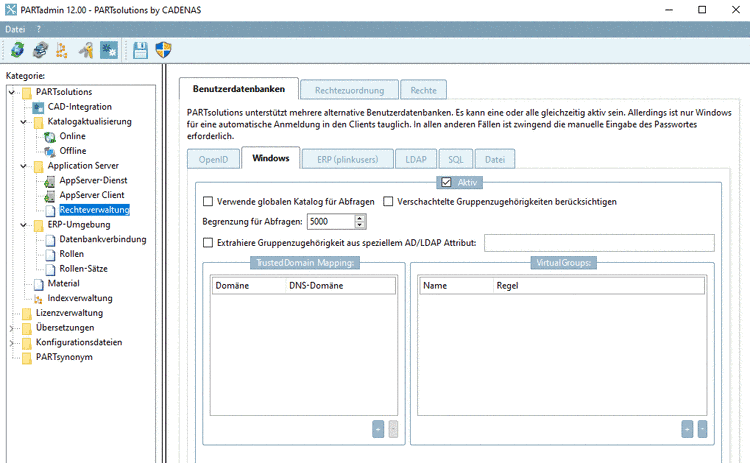Viewport: 750px width, 463px height.
Task: Click the DNS-Domäne column header
Action: coord(340,286)
